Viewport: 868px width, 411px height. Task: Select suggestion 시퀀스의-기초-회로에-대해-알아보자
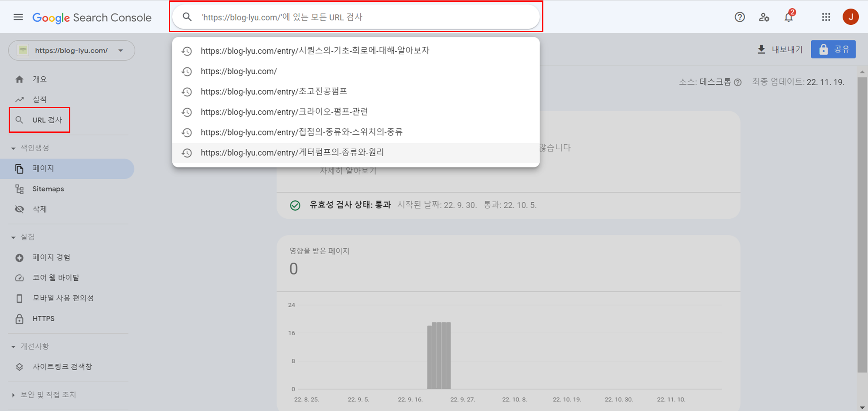click(356, 51)
